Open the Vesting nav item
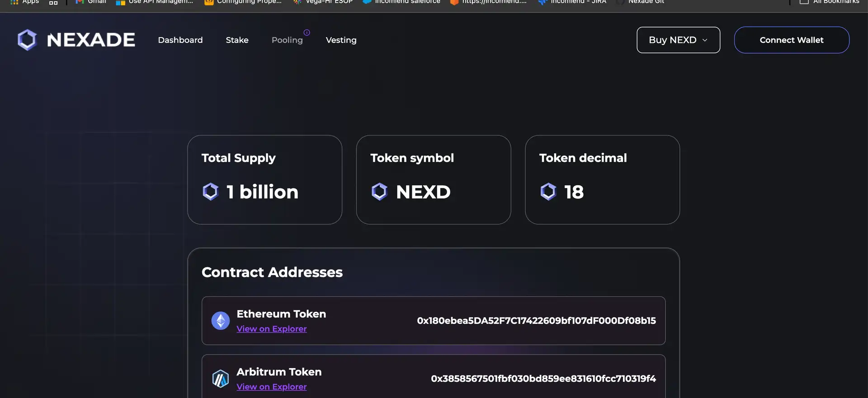Viewport: 868px width, 398px height. (341, 40)
